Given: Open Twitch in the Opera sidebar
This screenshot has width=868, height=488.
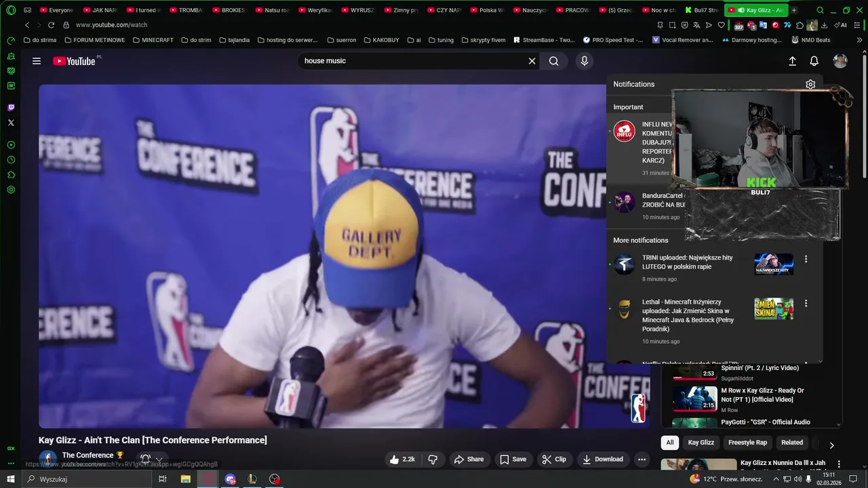Looking at the screenshot, I should click(11, 108).
